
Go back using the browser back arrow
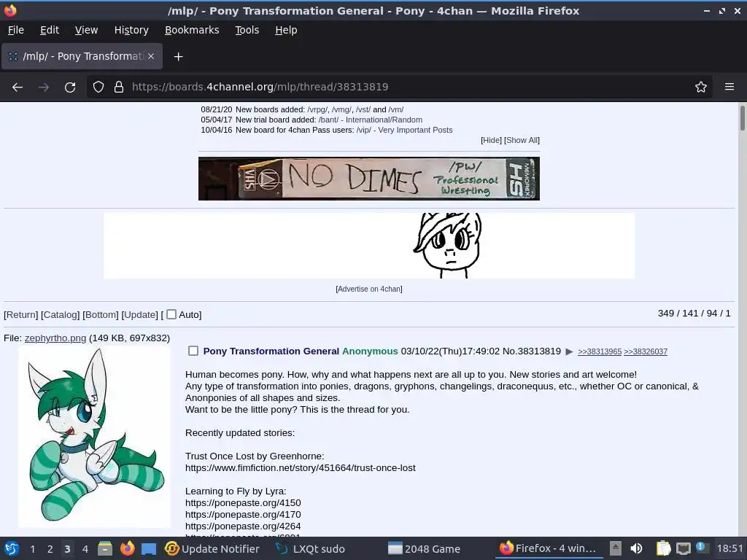click(x=18, y=87)
